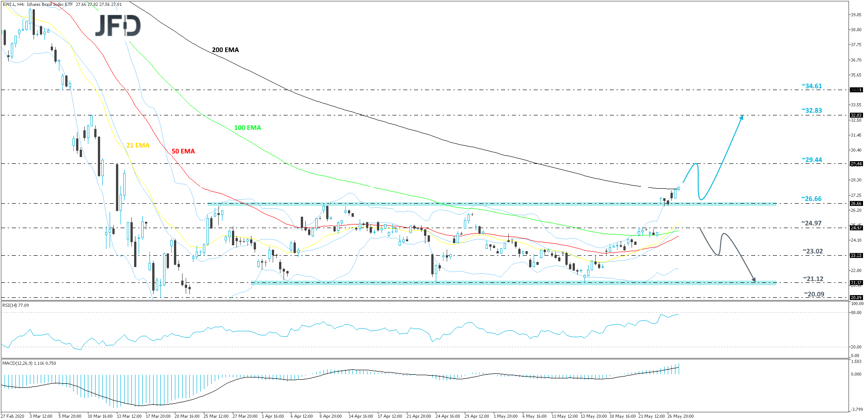Screen dimensions: 868x420
Task: Click the ~20.09 level label
Action: click(x=814, y=294)
